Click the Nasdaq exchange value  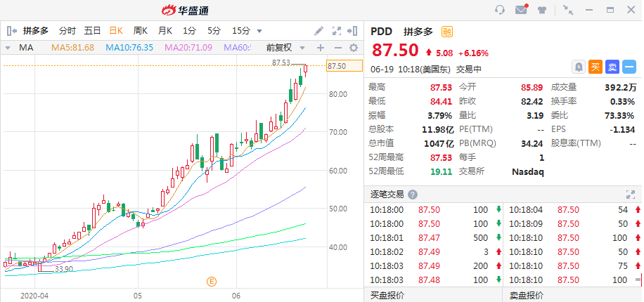[x=528, y=172]
